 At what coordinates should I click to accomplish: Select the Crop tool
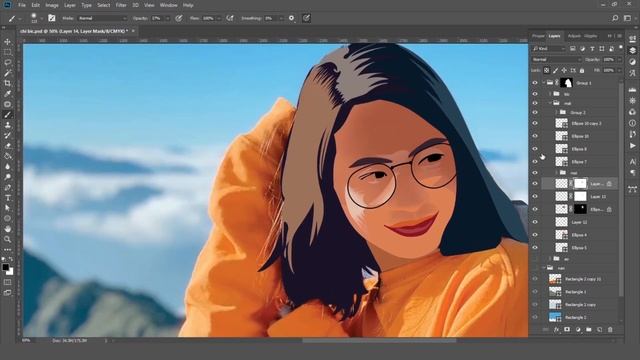[7, 83]
